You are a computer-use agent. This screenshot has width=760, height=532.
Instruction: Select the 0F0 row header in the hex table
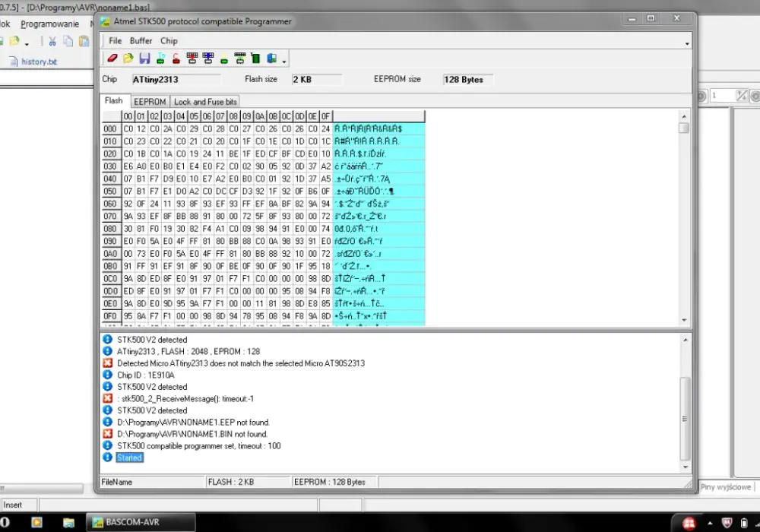[111, 316]
